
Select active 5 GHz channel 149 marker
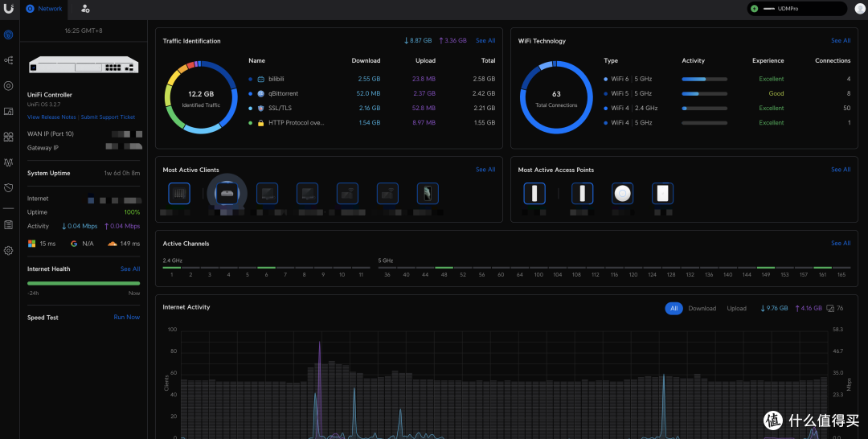(766, 268)
